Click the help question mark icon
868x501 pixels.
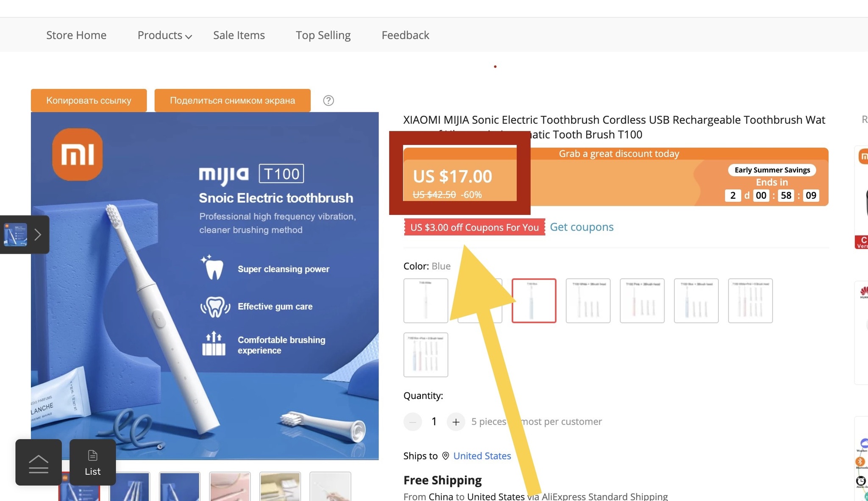point(328,100)
